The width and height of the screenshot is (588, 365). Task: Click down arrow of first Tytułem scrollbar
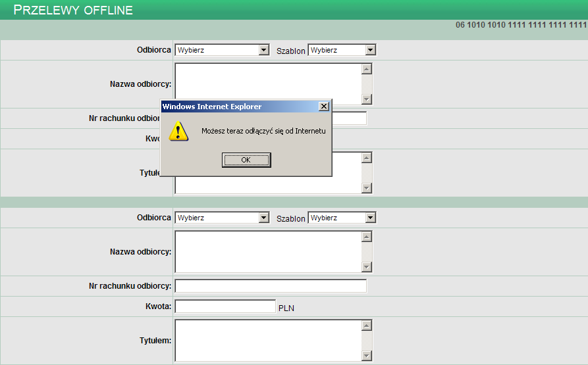point(367,188)
